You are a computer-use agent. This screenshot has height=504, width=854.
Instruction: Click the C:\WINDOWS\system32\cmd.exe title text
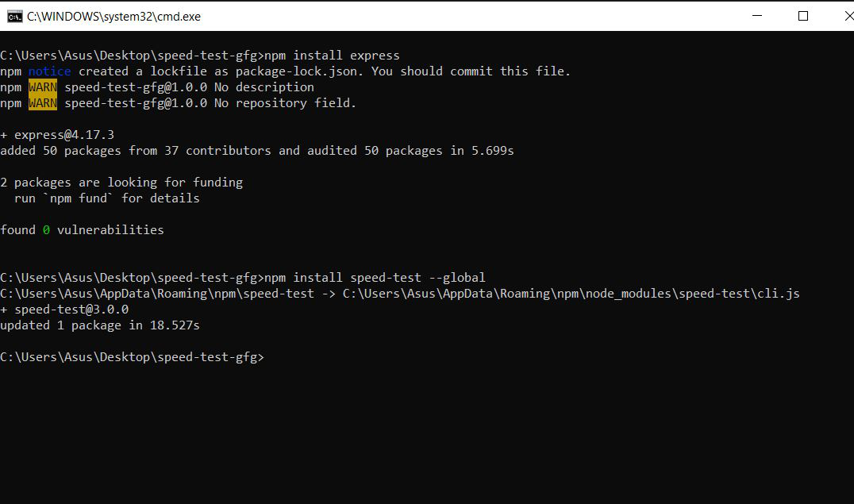113,17
